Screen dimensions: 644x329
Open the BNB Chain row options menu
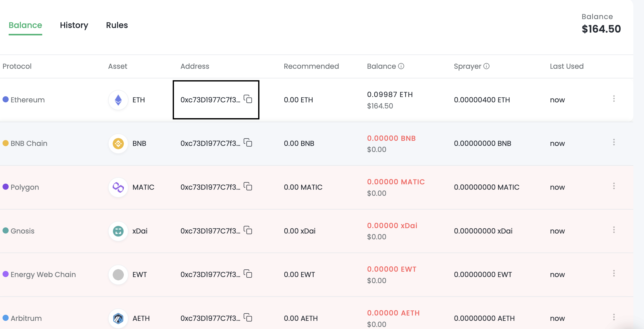[614, 142]
